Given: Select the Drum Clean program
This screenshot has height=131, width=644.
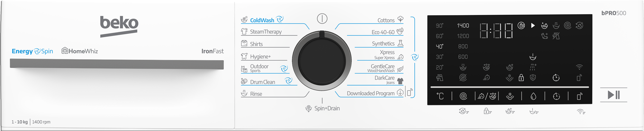Looking at the screenshot, I should (267, 81).
